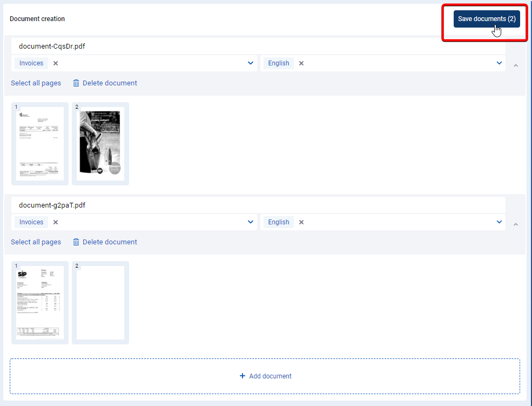
Task: Remove the English tag from document-CqsDr.pdf
Action: coord(301,63)
